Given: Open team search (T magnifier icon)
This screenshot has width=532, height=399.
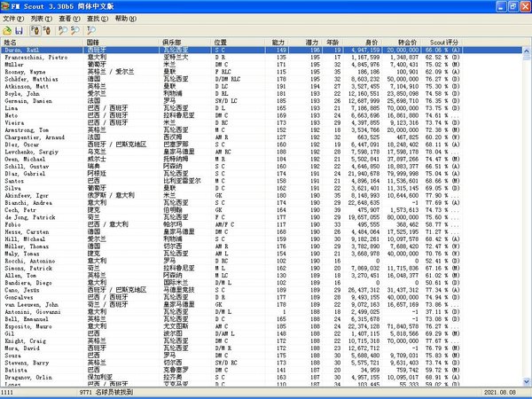Looking at the screenshot, I should click(91, 30).
